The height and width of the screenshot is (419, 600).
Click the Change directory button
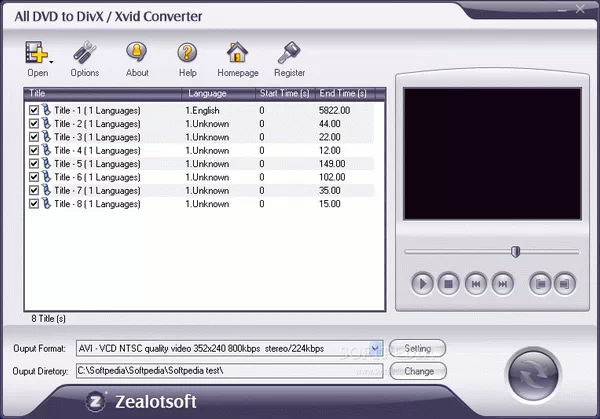(418, 371)
